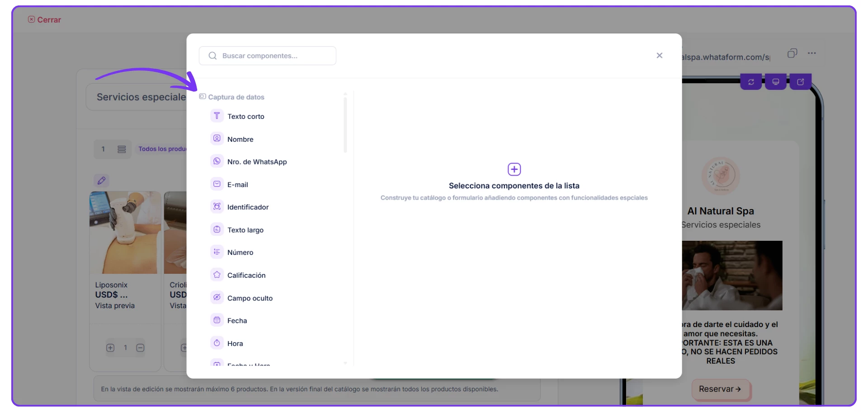Add the Identificador component
This screenshot has width=868, height=412.
click(248, 207)
